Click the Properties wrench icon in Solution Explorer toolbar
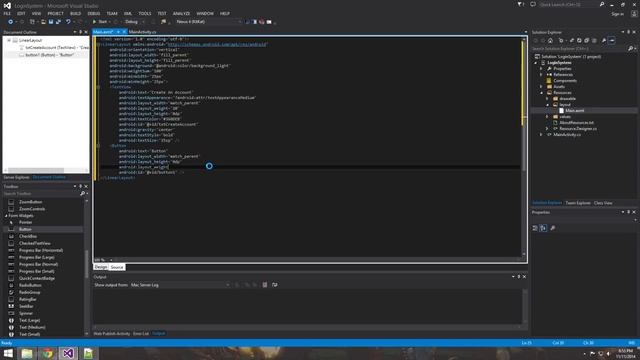 pos(604,40)
